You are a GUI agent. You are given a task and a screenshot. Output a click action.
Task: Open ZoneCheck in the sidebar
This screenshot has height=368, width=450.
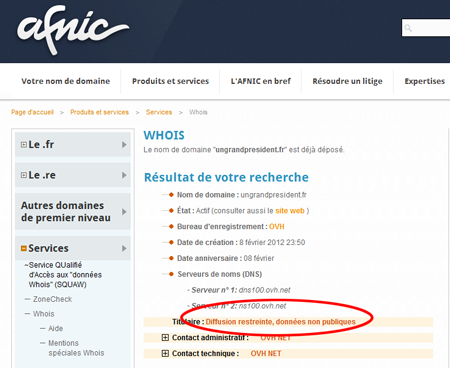52,299
